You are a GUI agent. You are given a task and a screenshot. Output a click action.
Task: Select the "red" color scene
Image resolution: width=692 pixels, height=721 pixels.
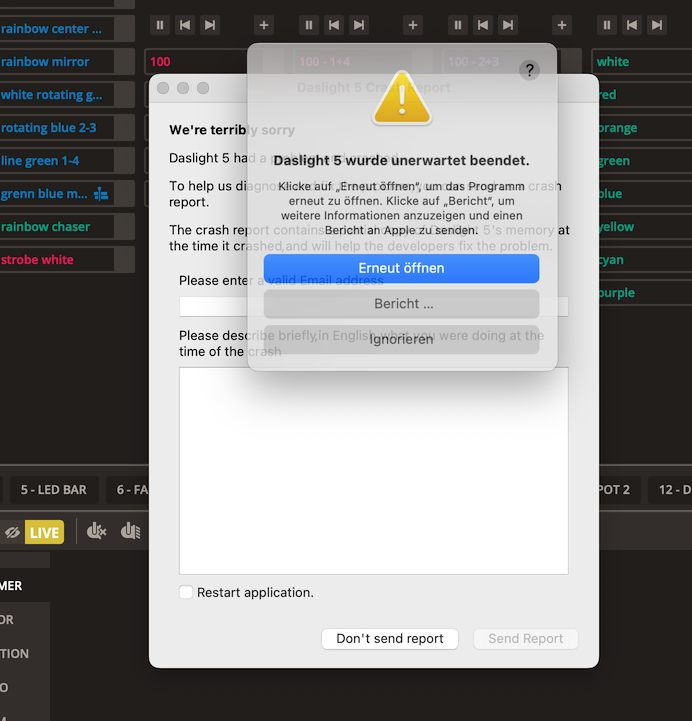[645, 95]
